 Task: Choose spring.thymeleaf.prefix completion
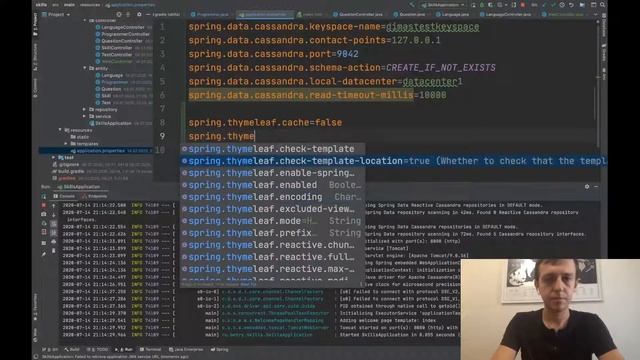pos(273,233)
